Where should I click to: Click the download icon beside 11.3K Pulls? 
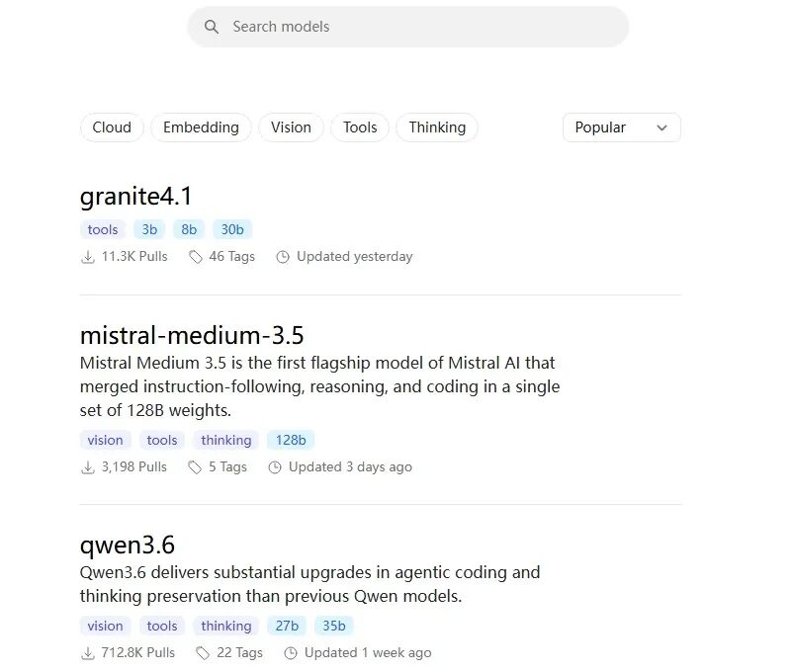[x=88, y=257]
